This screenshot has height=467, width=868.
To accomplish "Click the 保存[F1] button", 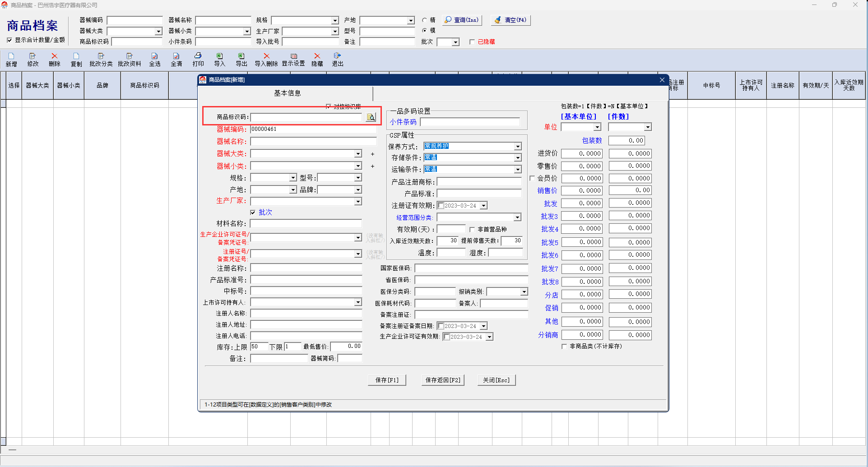I will pyautogui.click(x=387, y=380).
